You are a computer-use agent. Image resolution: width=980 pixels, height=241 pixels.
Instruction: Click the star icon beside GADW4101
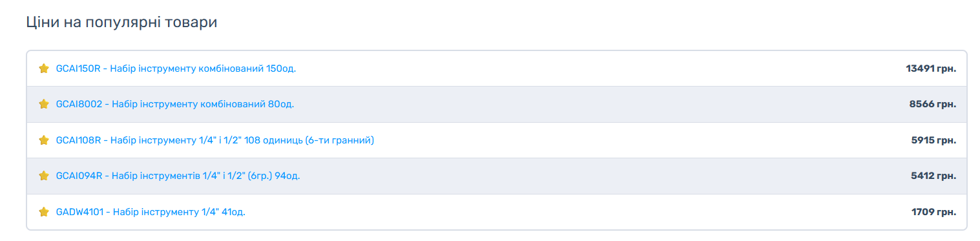[44, 212]
